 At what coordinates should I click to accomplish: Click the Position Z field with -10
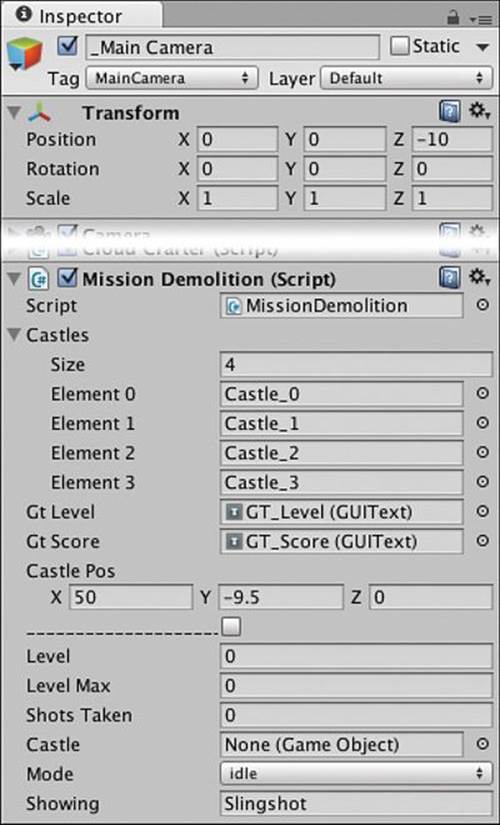click(x=452, y=139)
